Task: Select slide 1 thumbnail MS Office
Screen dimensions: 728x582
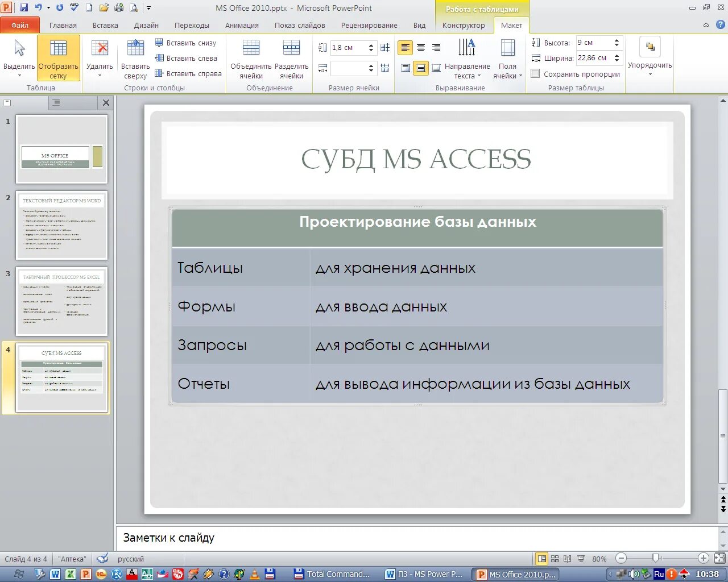Action: [61, 149]
